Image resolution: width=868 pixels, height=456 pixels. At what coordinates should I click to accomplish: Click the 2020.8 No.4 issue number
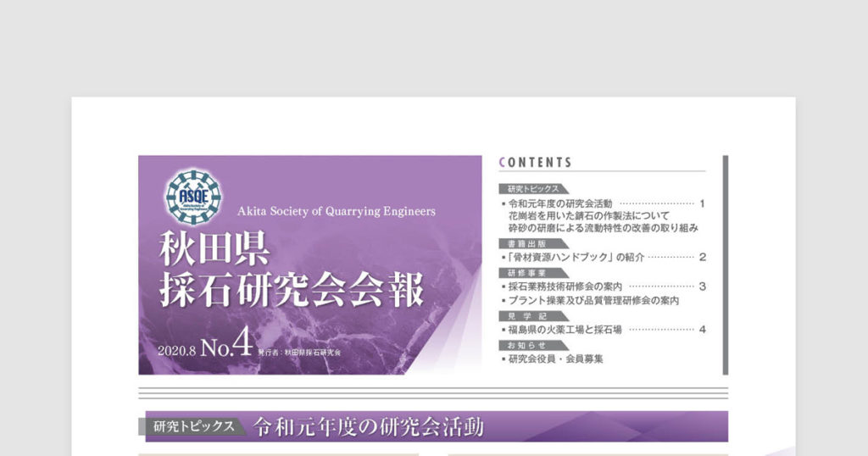coord(204,347)
